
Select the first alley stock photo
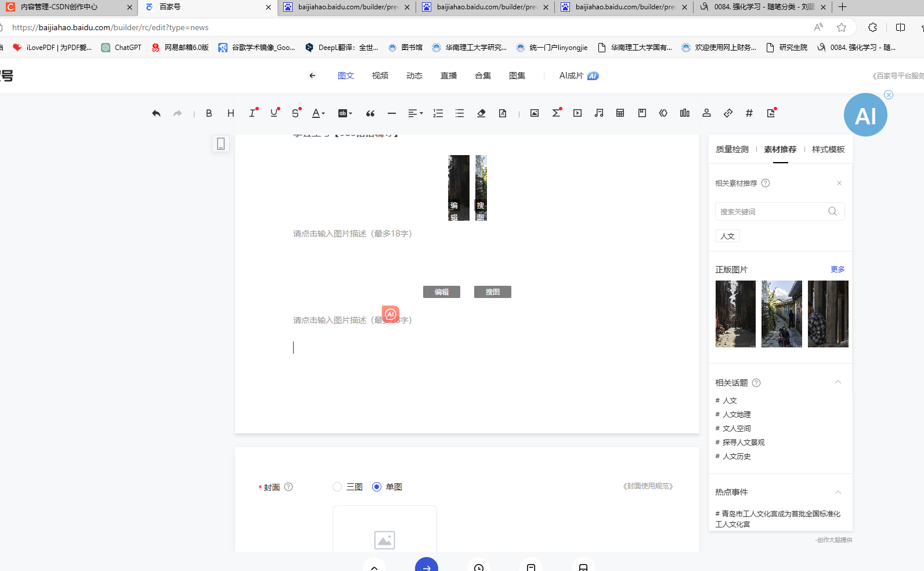tap(735, 314)
